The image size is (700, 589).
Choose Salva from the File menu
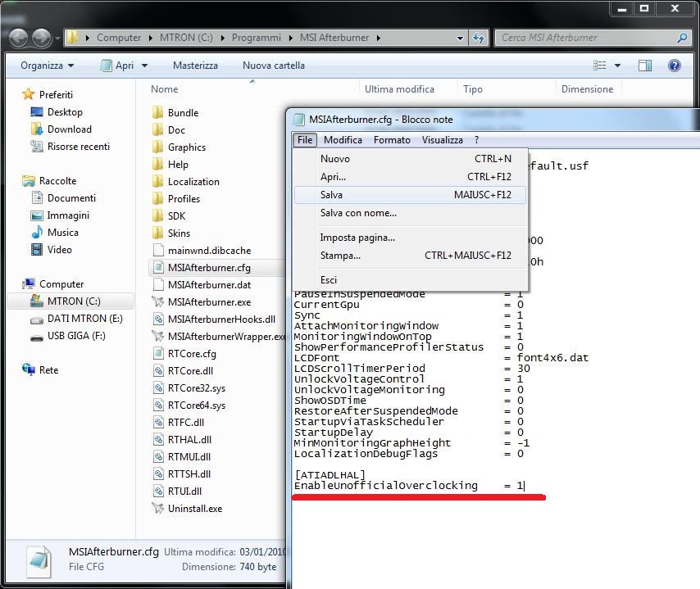[410, 195]
